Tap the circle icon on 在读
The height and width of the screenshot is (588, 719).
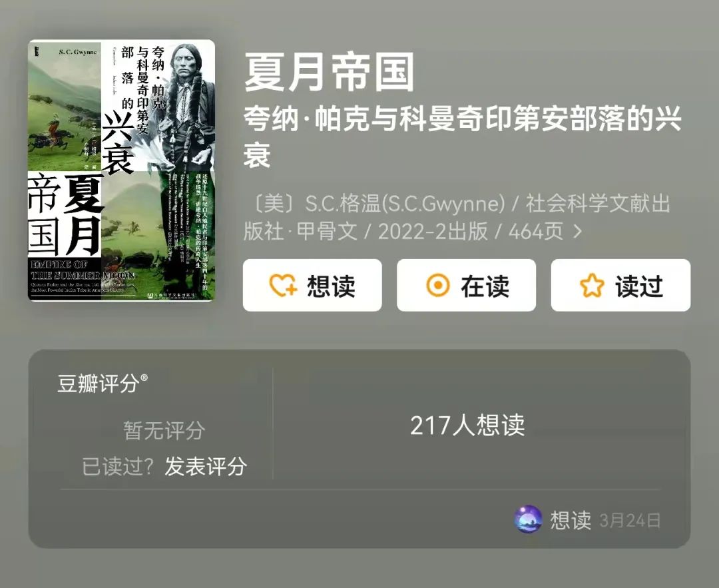click(438, 285)
